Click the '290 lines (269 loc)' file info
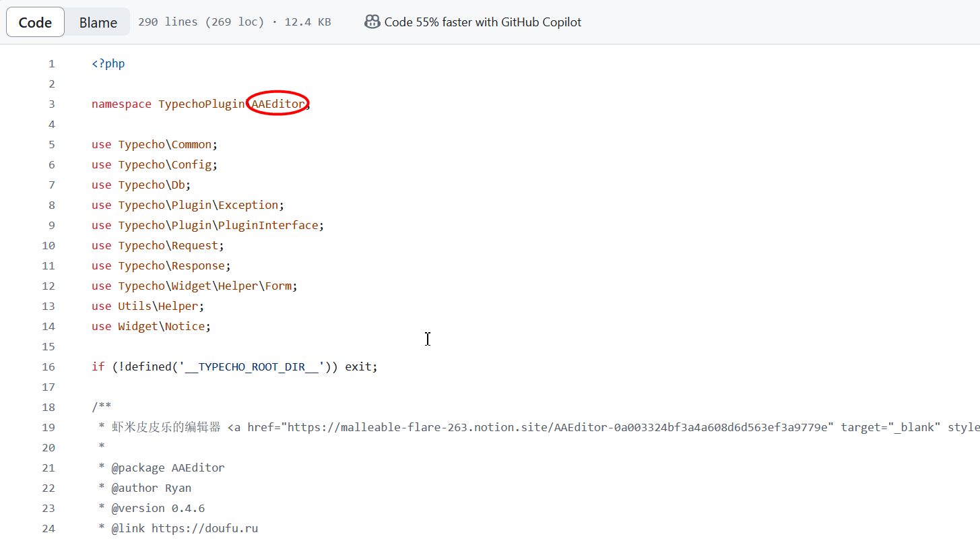 [x=201, y=22]
